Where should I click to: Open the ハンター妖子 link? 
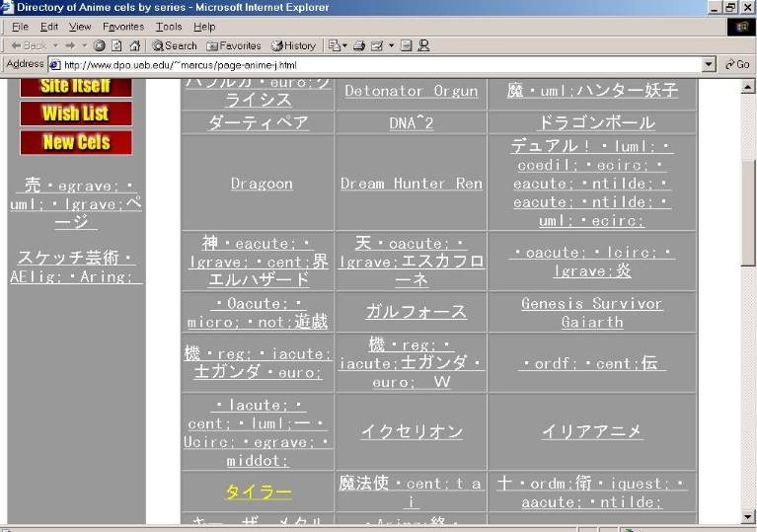[592, 90]
